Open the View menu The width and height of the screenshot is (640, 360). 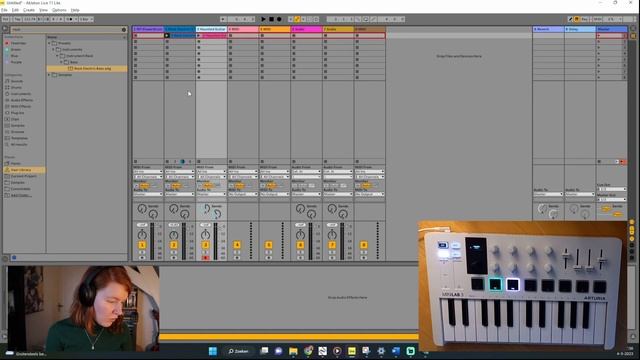point(43,10)
